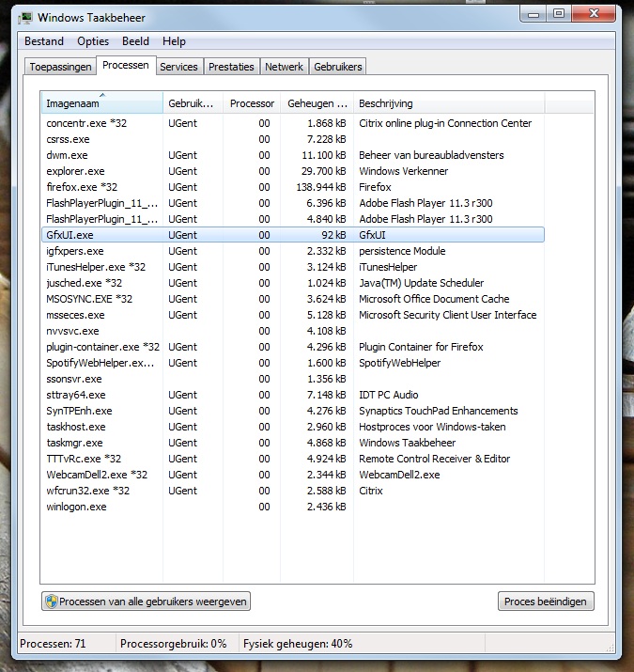Click the sort arrow above Imagenaam
Viewport: 634px width, 672px height.
coord(102,95)
